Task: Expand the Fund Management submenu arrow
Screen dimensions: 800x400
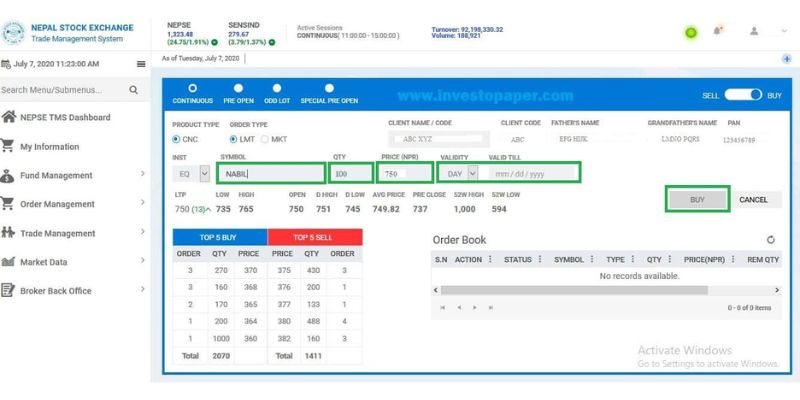Action: (x=143, y=174)
